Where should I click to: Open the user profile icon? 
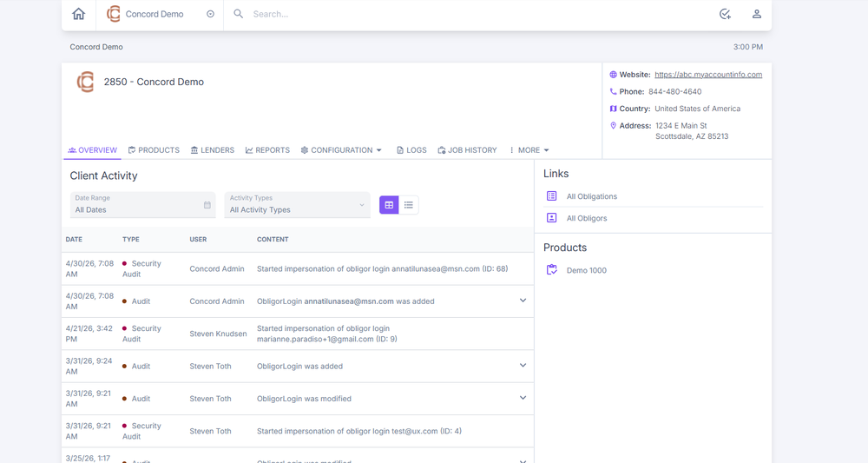tap(756, 15)
